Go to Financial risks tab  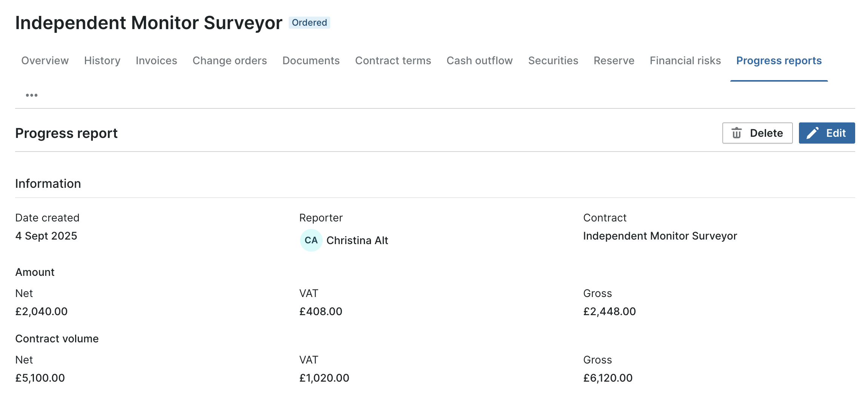pos(685,60)
